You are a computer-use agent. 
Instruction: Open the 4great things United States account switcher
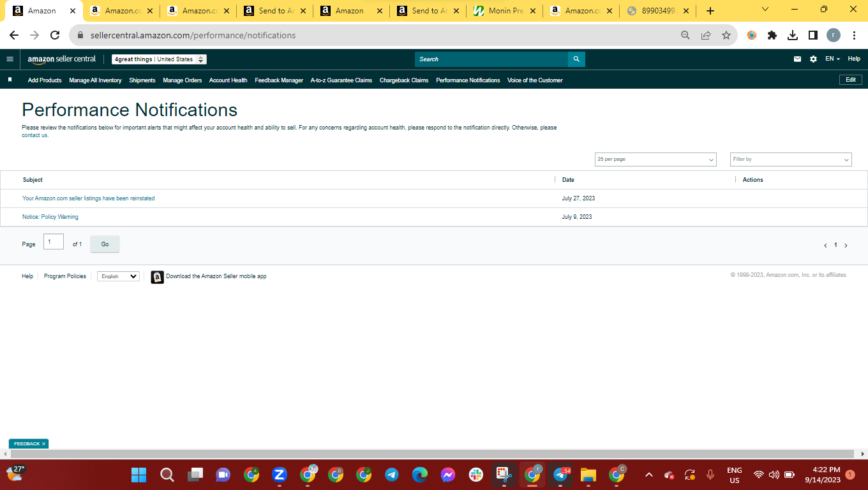click(160, 59)
